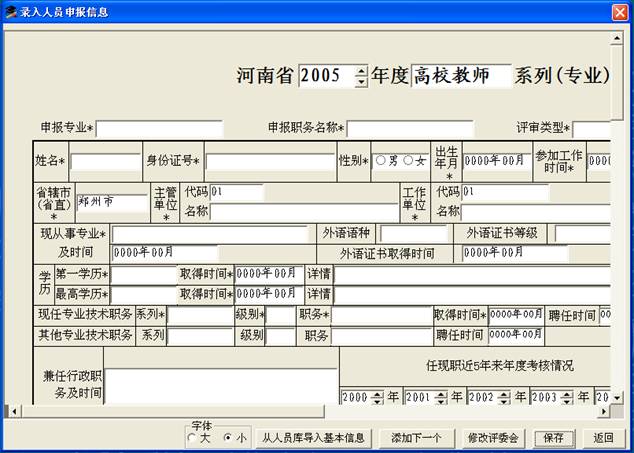
Task: Click the year 2003 spinner arrows
Action: [566, 397]
